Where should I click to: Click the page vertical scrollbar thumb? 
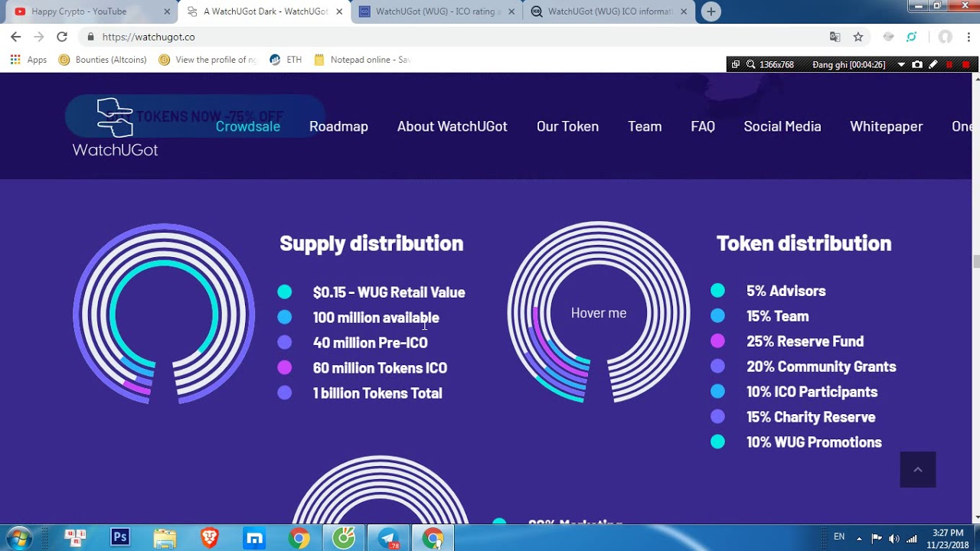(x=976, y=262)
